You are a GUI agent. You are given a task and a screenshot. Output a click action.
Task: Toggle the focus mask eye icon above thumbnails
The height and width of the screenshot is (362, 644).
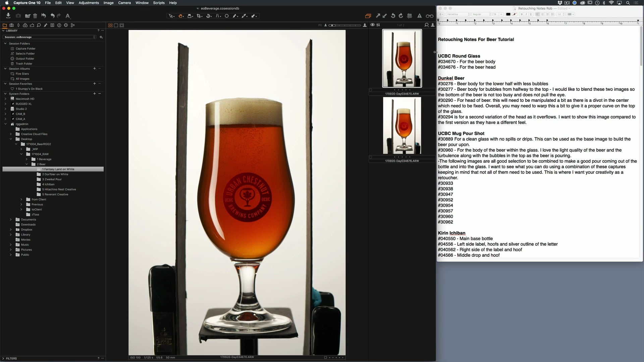tap(372, 25)
